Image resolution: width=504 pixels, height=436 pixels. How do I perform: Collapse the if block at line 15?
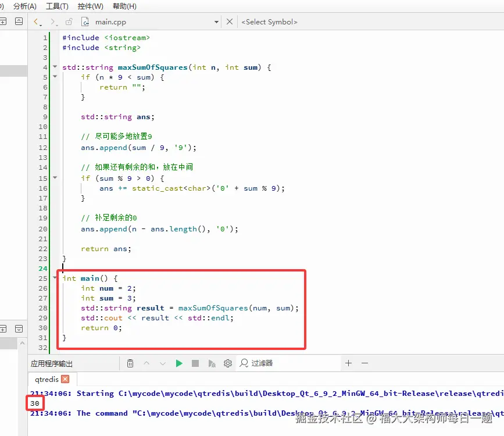click(x=55, y=177)
